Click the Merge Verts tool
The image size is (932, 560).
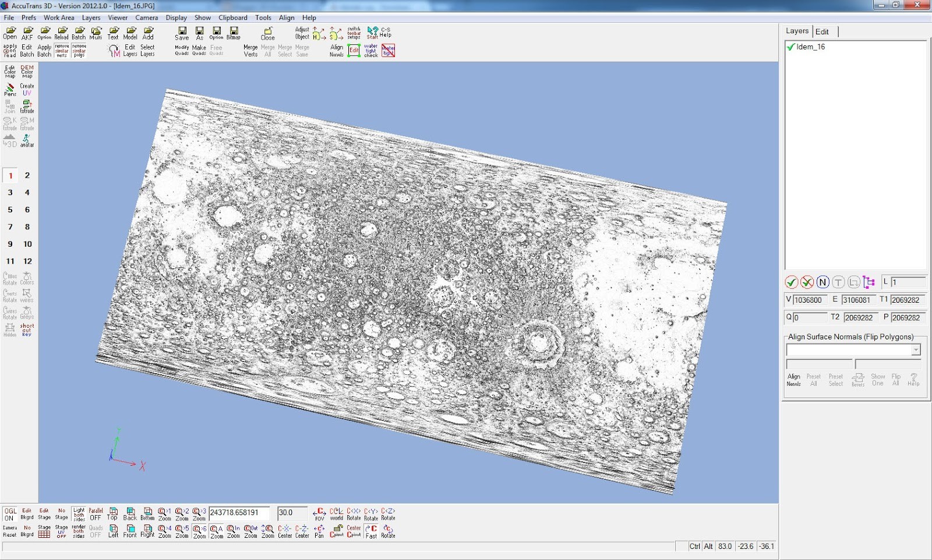250,51
